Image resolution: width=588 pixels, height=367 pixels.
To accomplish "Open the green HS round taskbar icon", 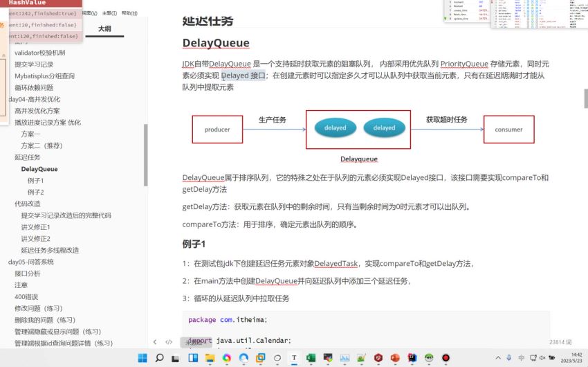I will tap(429, 358).
